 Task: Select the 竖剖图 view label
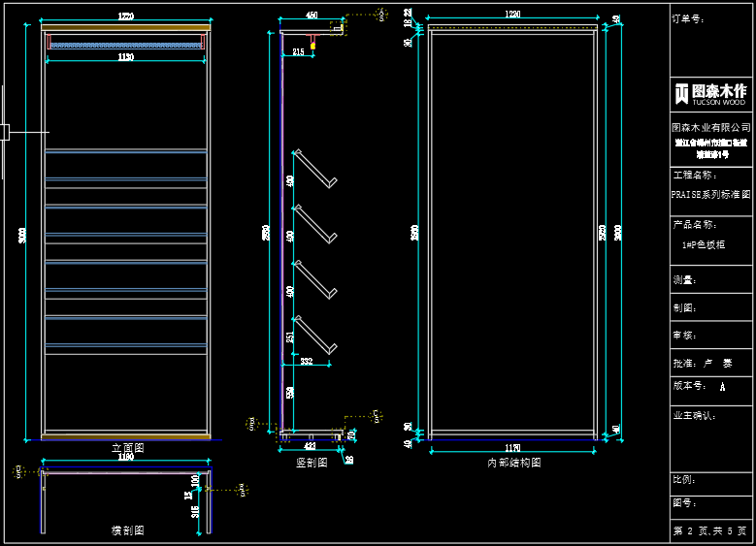click(x=311, y=463)
